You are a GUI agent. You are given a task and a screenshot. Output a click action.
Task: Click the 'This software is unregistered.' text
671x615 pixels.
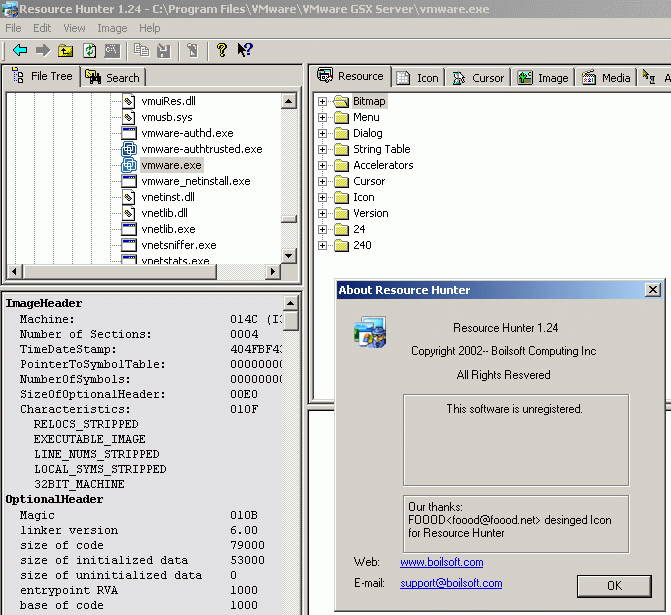(514, 409)
